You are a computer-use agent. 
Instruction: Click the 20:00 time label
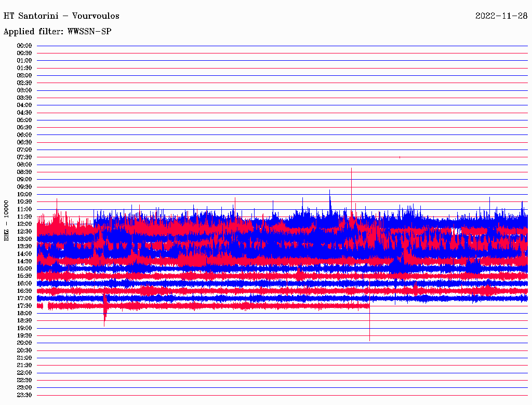[24, 343]
